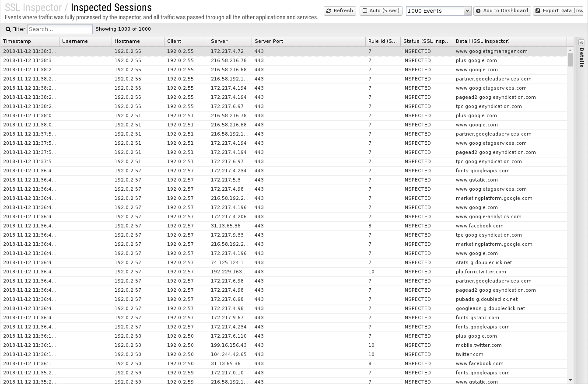588x384 pixels.
Task: Click stats.g.doubleclick.net detail cell
Action: tap(484, 262)
